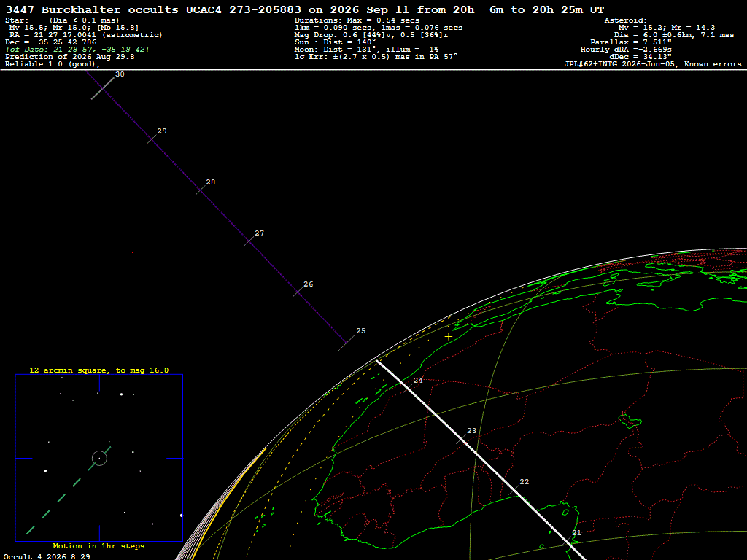This screenshot has height=560, width=747.
Task: Click minute marker 26 on the purple track
Action: 309,284
